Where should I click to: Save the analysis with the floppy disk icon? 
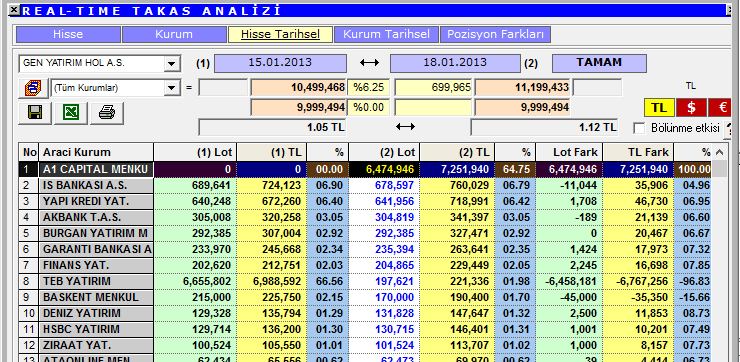click(35, 113)
